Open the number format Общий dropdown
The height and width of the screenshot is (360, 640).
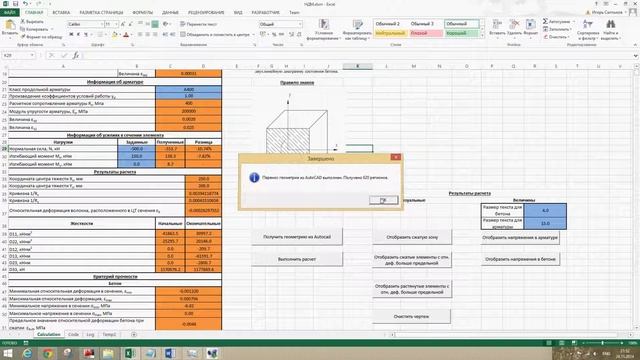(x=300, y=24)
